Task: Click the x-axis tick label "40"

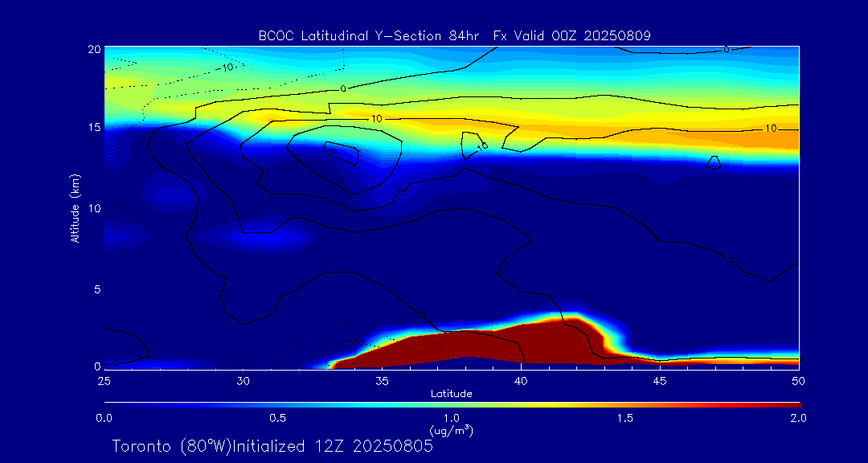Action: tap(521, 380)
